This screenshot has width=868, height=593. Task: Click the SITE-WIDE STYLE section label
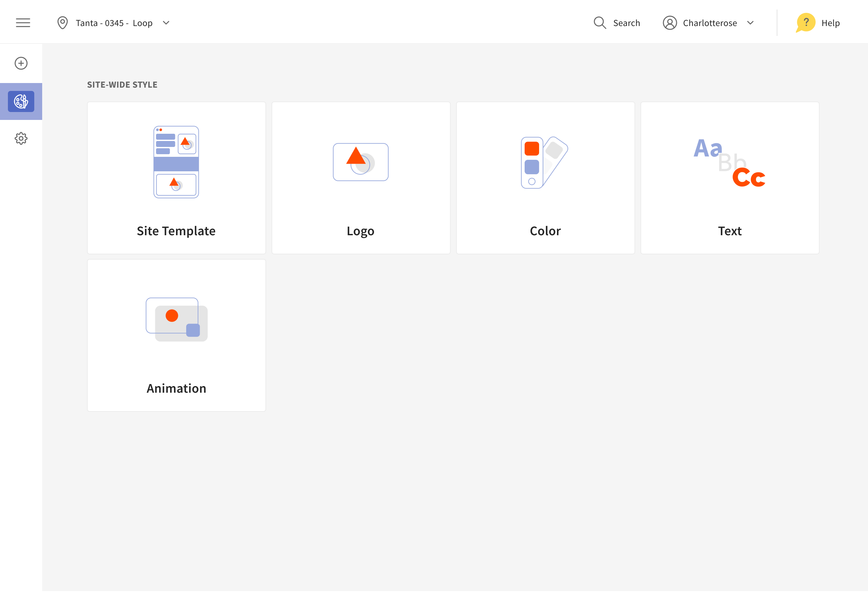point(123,84)
